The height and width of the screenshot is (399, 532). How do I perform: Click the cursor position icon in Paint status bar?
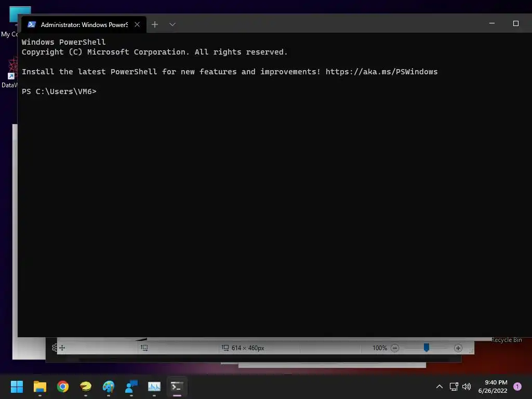tap(62, 348)
